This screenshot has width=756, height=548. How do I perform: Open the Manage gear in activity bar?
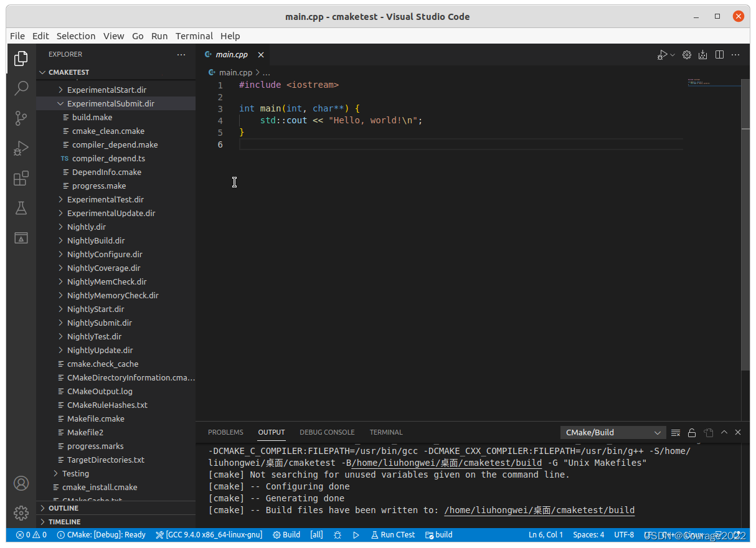[21, 513]
